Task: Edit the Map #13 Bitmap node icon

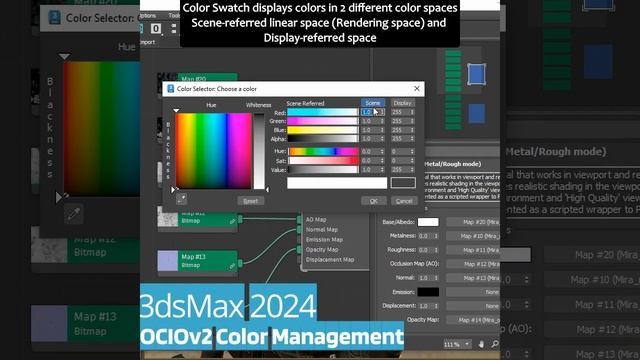Action: [232, 266]
